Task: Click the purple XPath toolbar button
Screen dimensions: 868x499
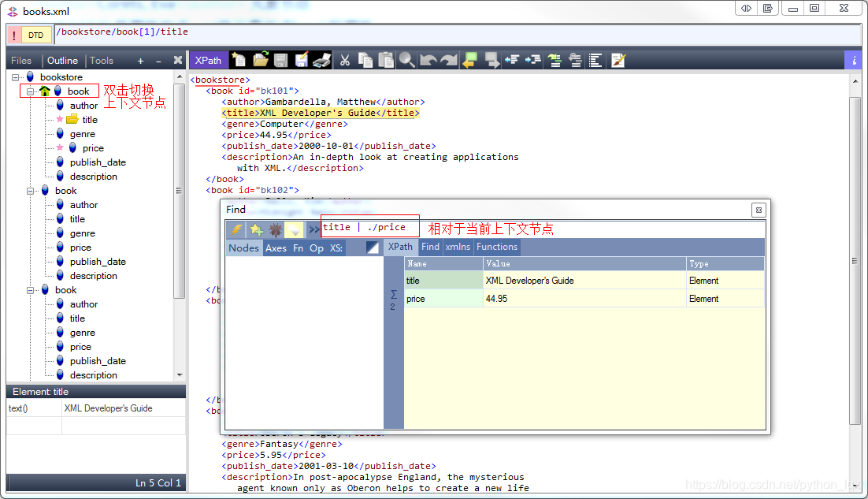Action: (x=208, y=61)
